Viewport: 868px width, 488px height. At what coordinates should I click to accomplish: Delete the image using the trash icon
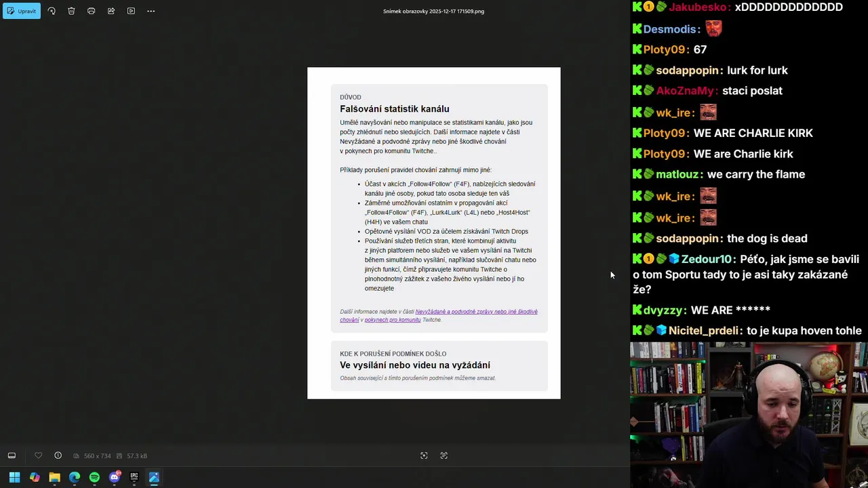coord(71,11)
